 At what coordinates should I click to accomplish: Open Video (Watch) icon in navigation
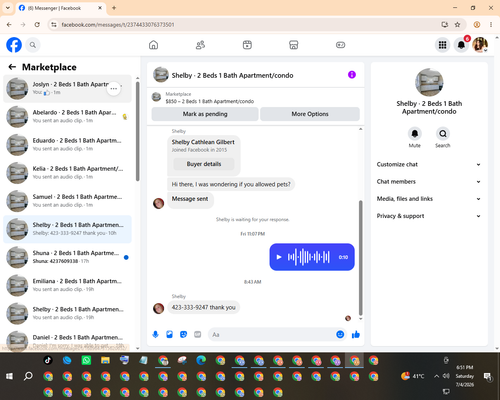pyautogui.click(x=247, y=45)
